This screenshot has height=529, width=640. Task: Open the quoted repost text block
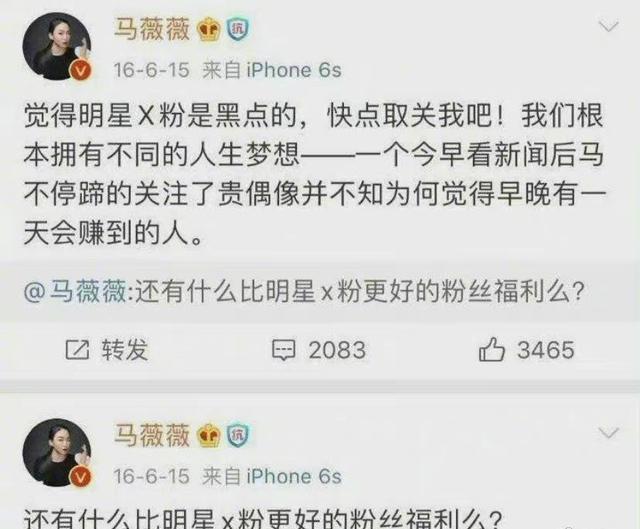[320, 291]
